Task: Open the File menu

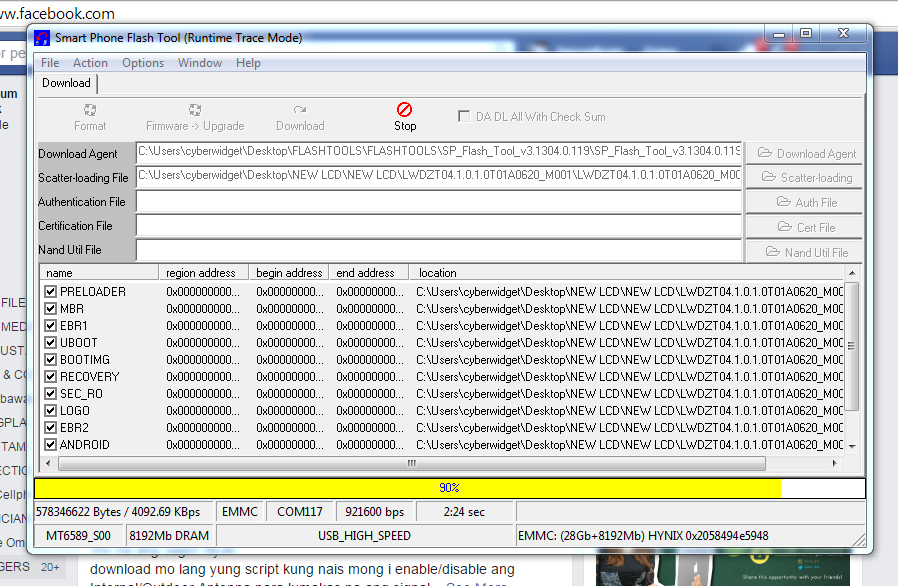Action: [x=50, y=63]
